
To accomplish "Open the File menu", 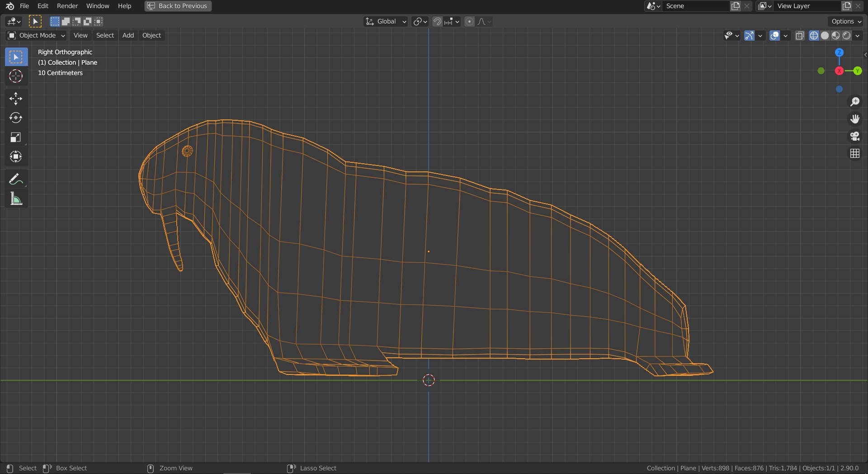I will [24, 6].
